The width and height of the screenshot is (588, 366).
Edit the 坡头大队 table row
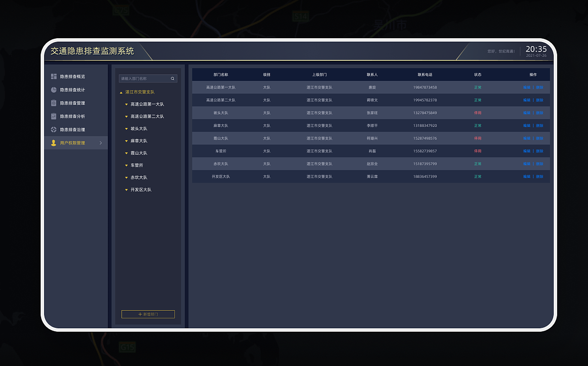(x=527, y=113)
